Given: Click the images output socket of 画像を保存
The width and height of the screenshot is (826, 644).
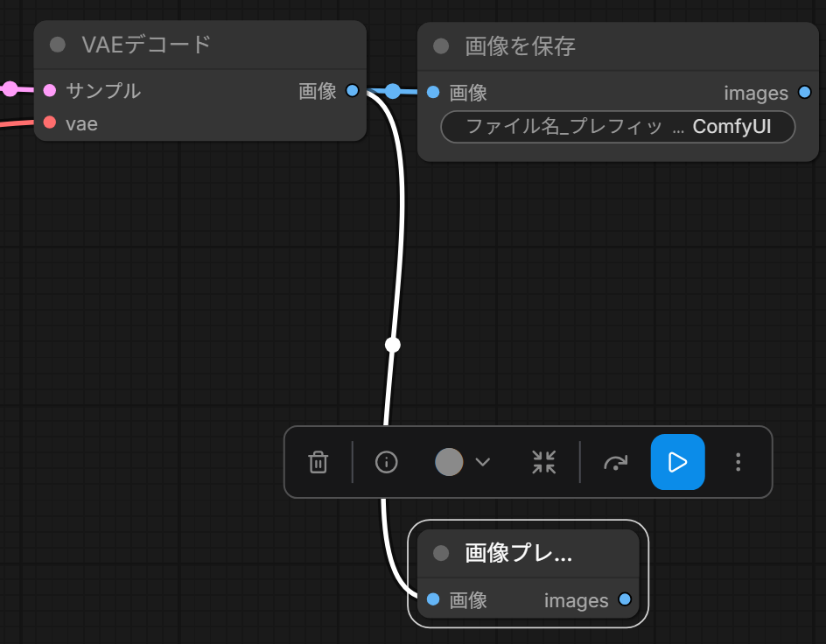Looking at the screenshot, I should (x=804, y=92).
